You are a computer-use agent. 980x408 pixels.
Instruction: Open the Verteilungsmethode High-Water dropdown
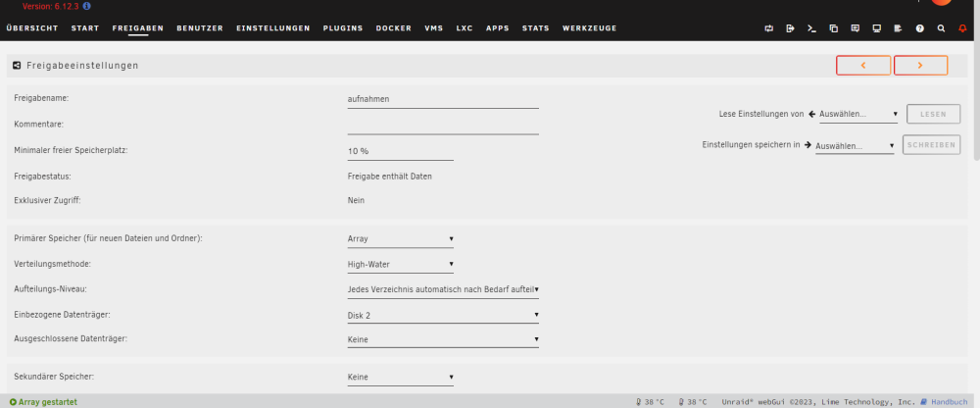(x=401, y=264)
